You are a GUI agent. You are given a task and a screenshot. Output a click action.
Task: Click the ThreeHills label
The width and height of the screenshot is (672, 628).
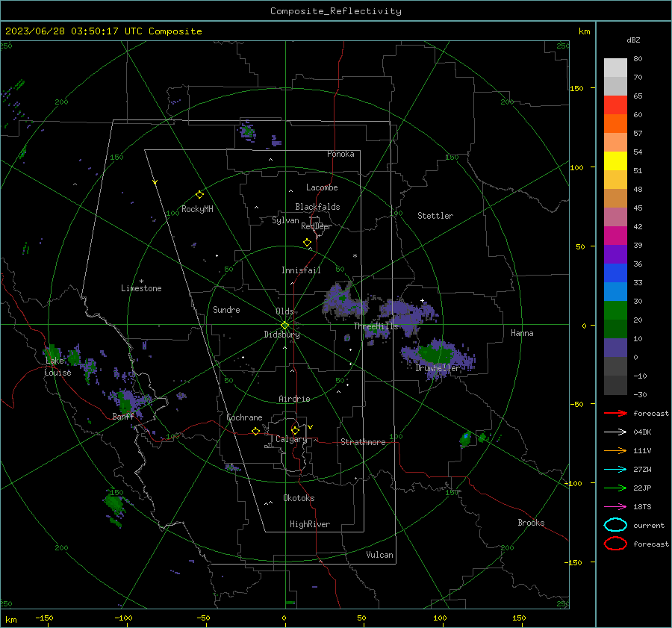(x=376, y=326)
